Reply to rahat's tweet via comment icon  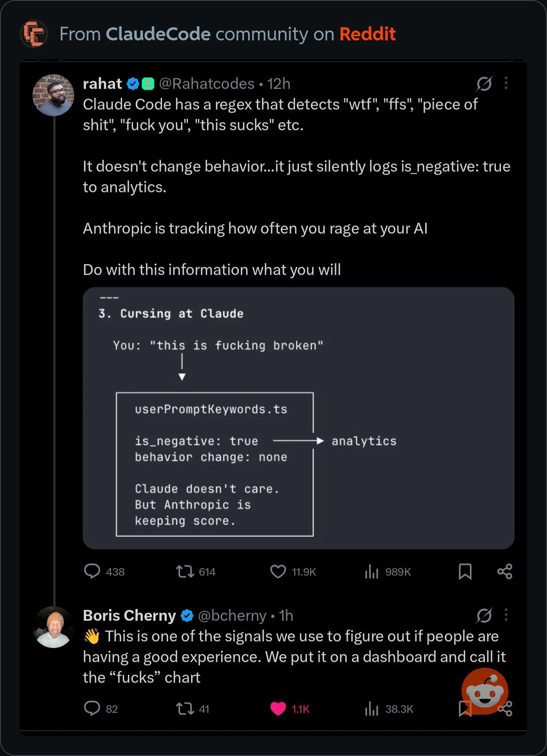92,571
